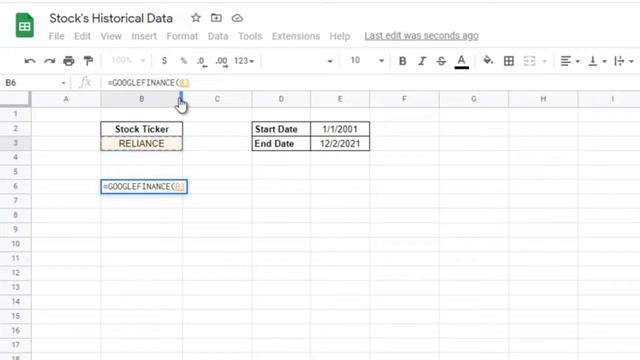640x360 pixels.
Task: Open the zoom level dropdown
Action: (128, 60)
